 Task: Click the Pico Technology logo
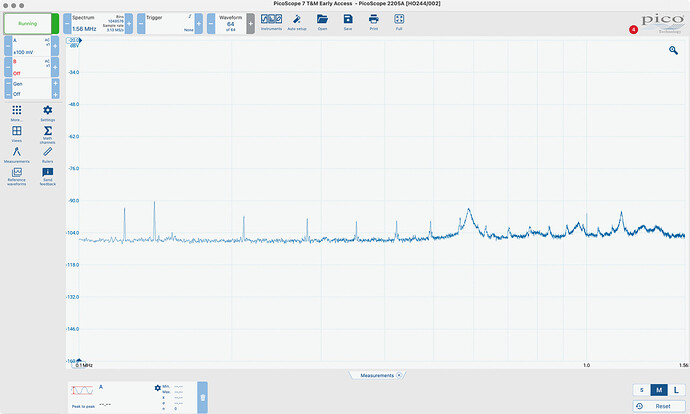click(662, 23)
